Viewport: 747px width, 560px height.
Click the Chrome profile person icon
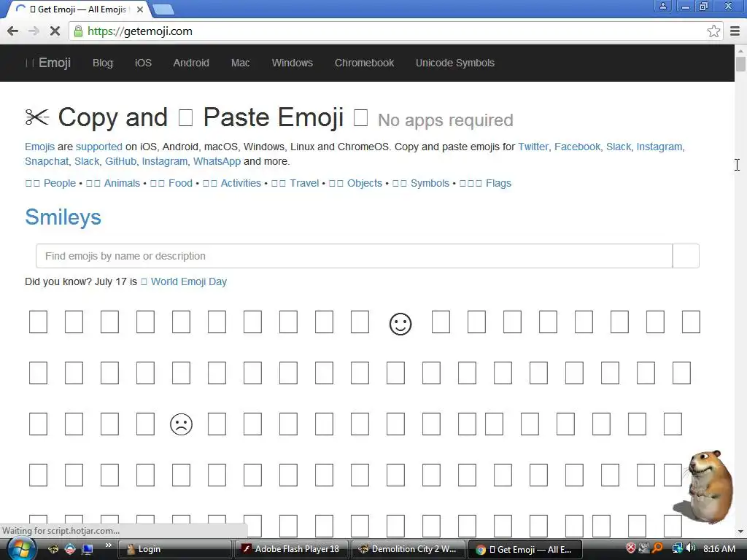pos(662,6)
